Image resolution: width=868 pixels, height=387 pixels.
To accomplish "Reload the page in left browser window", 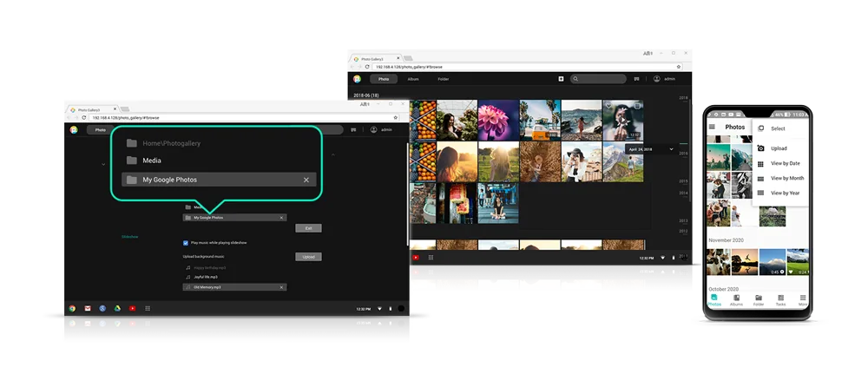I will point(83,118).
